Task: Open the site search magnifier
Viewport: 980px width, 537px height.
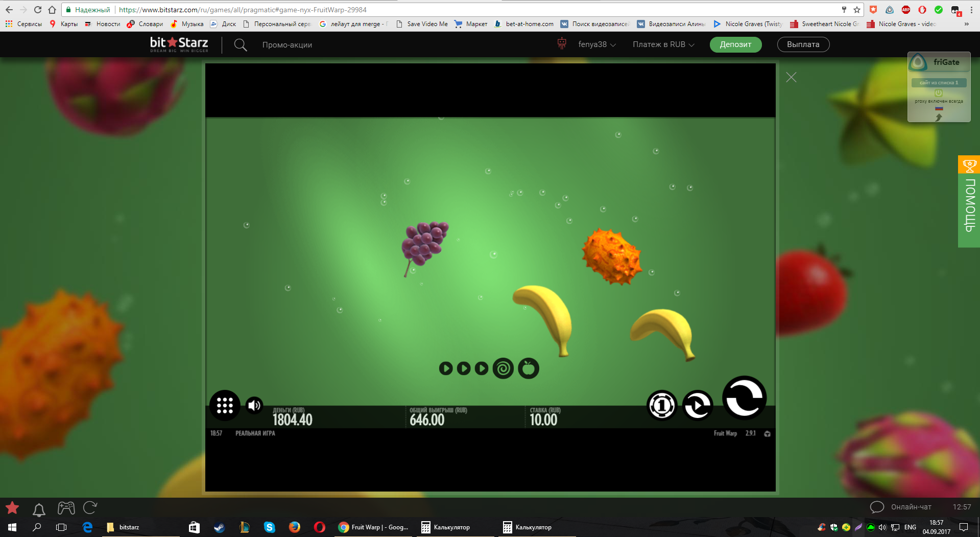Action: (240, 45)
